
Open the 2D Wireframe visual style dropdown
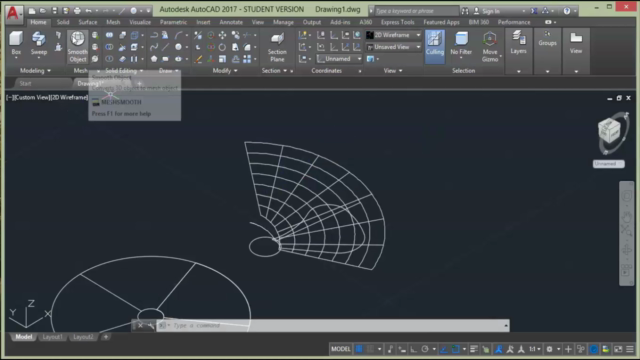[x=393, y=35]
